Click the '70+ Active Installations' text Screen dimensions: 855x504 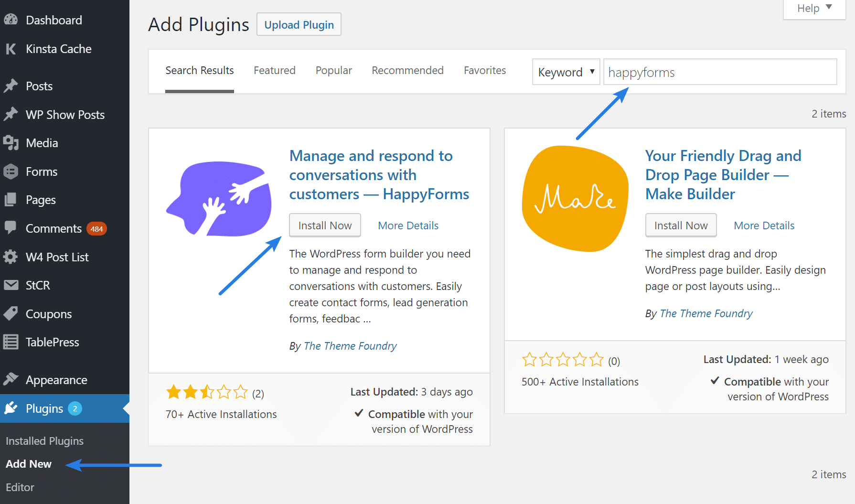click(x=221, y=414)
